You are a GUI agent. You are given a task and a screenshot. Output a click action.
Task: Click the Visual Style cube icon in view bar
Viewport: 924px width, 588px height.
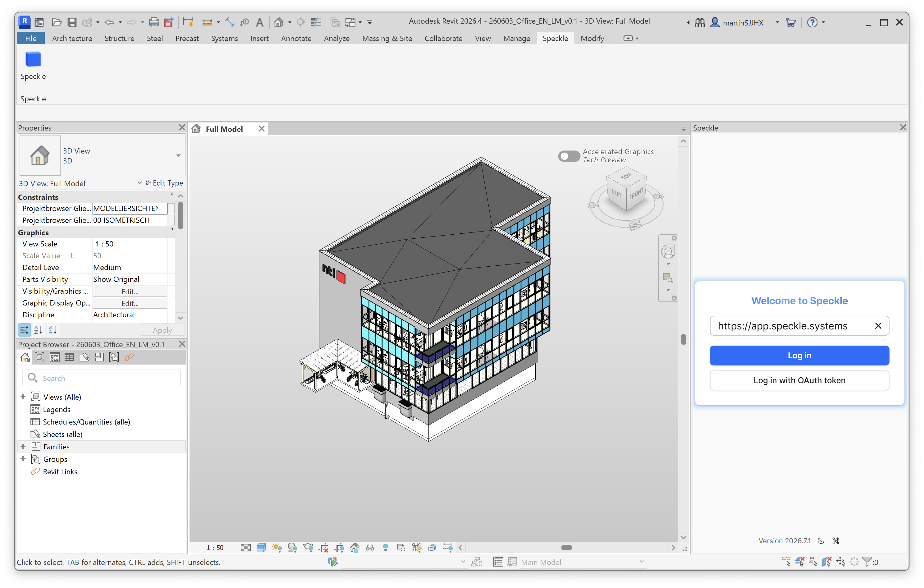[x=261, y=547]
